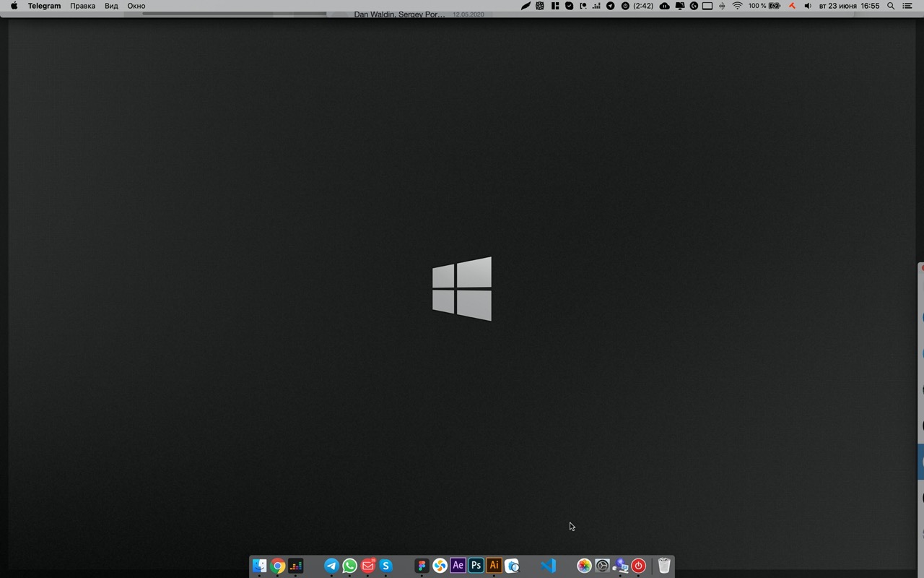Viewport: 924px width, 578px height.
Task: Click the checkmark shield icon in menu bar
Action: (568, 6)
